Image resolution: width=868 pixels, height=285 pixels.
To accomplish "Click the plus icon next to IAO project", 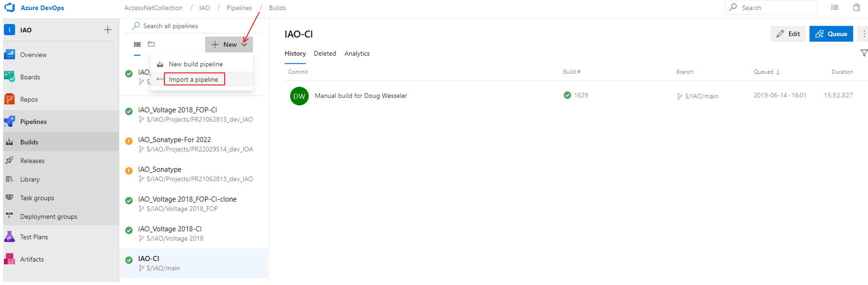I will click(x=107, y=30).
